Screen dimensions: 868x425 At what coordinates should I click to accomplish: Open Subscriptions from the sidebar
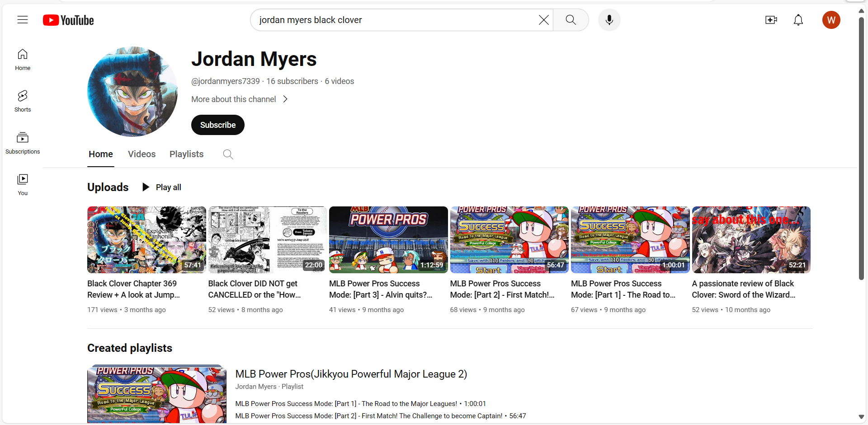(x=22, y=141)
